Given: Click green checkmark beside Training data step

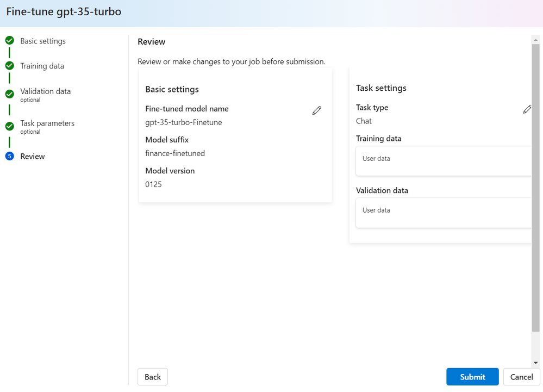Looking at the screenshot, I should point(10,65).
